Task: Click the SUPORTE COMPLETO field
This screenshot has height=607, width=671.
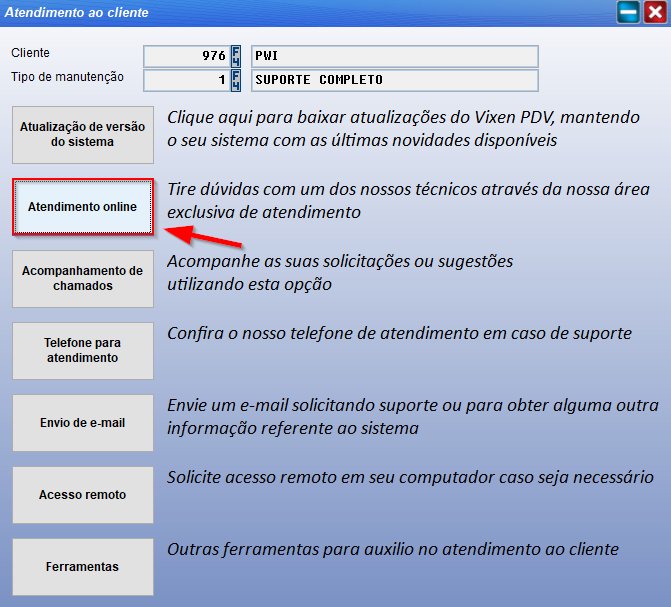Action: coord(394,80)
